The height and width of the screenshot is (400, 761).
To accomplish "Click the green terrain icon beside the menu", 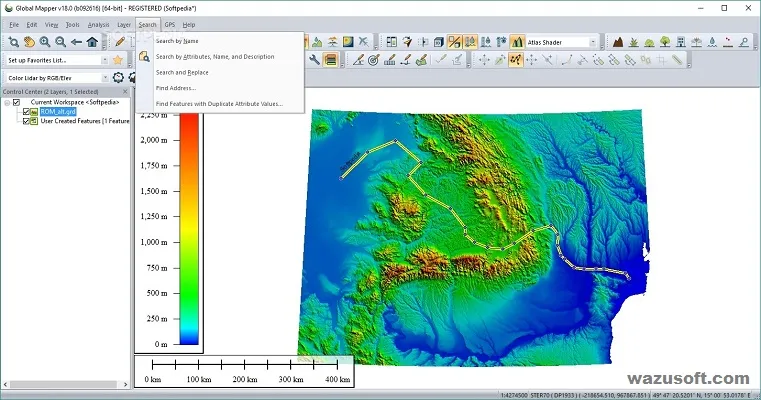I will [x=317, y=42].
